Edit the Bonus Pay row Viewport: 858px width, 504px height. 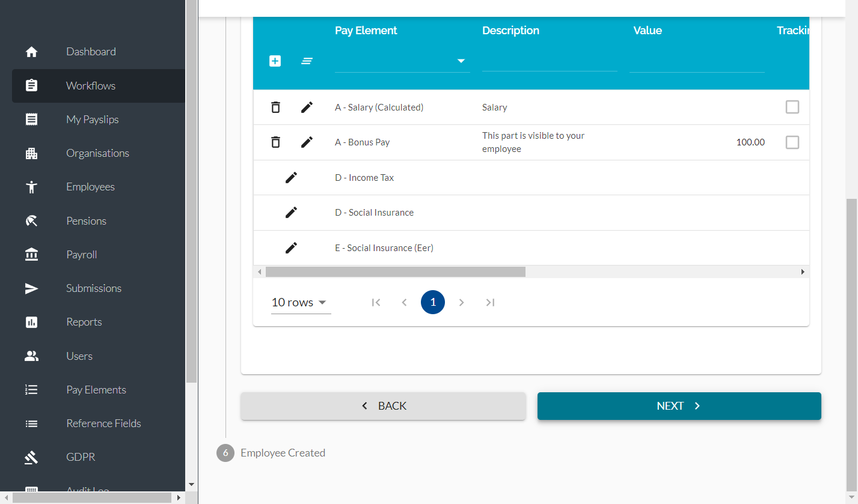(x=307, y=142)
